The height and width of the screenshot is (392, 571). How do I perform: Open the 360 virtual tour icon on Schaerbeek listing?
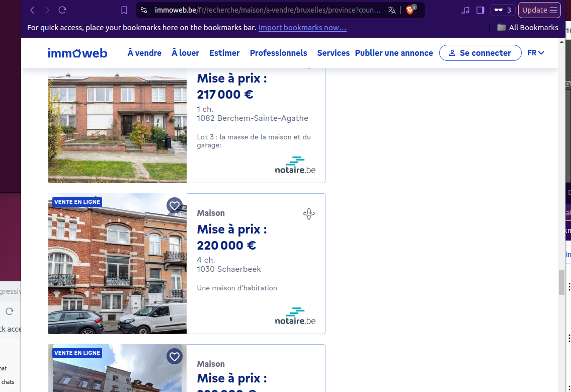pyautogui.click(x=309, y=213)
